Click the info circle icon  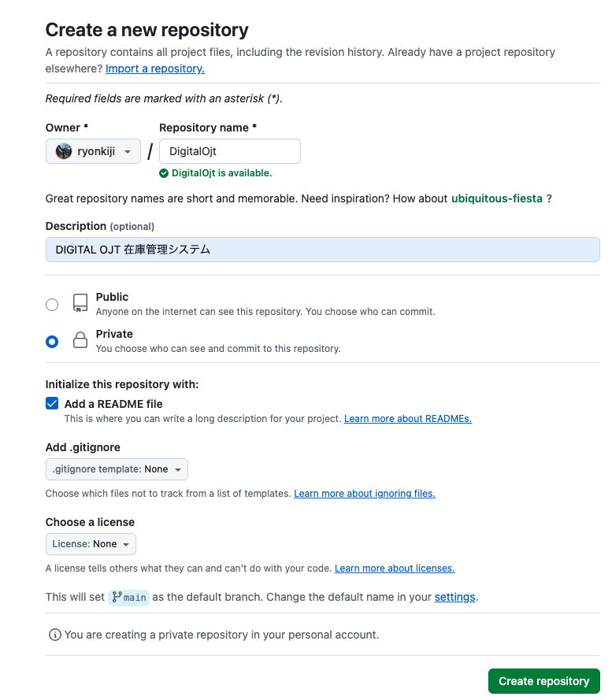(x=55, y=635)
